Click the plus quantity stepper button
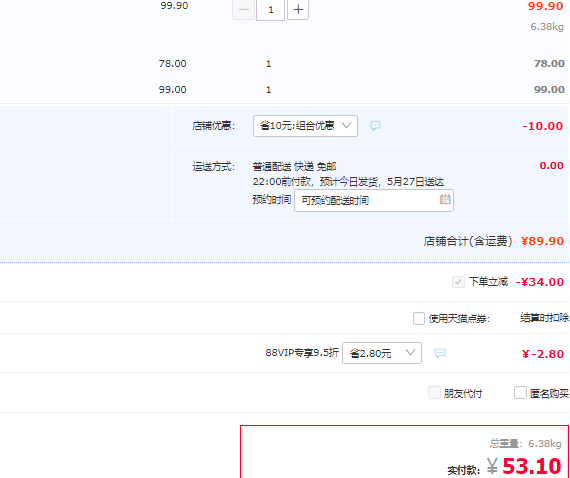Image resolution: width=570 pixels, height=478 pixels. (298, 9)
